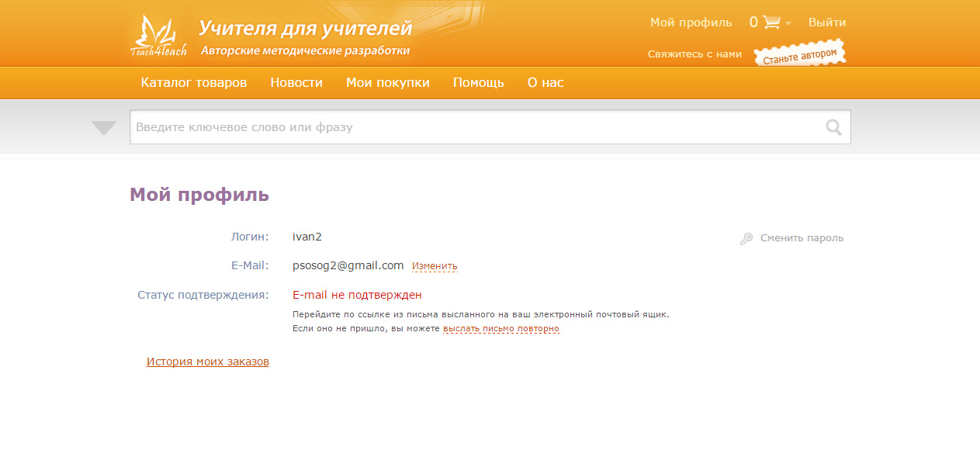This screenshot has height=450, width=980.
Task: Open the shopping cart icon
Action: pyautogui.click(x=771, y=22)
